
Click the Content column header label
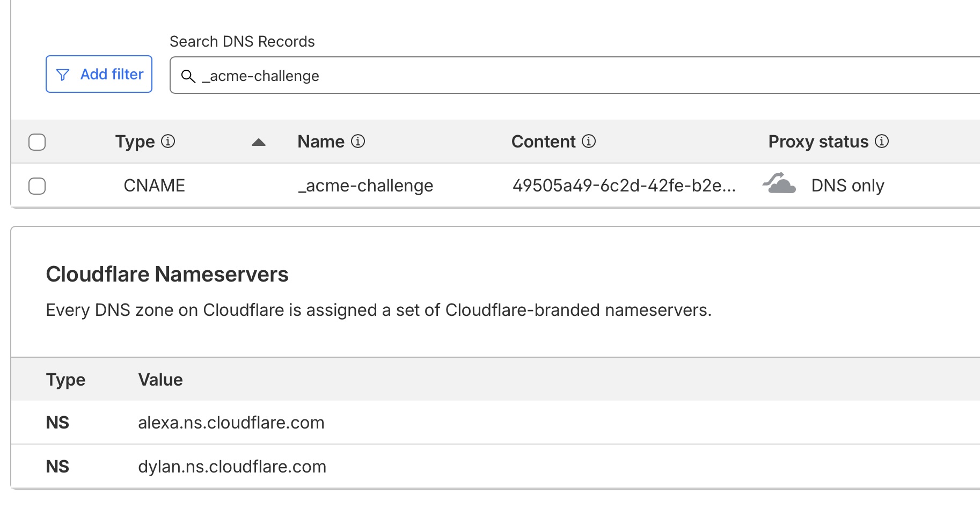click(x=543, y=142)
